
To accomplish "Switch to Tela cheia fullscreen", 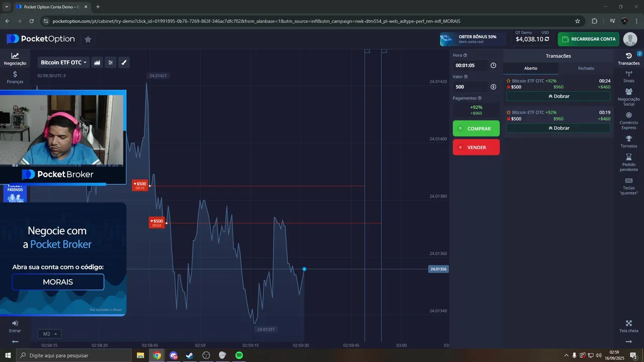I will coord(629,326).
